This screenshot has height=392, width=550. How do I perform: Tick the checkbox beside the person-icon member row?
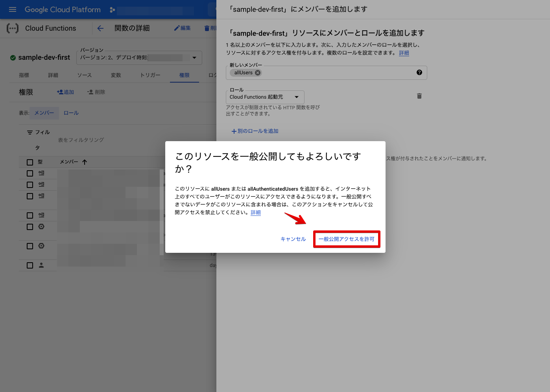30,265
